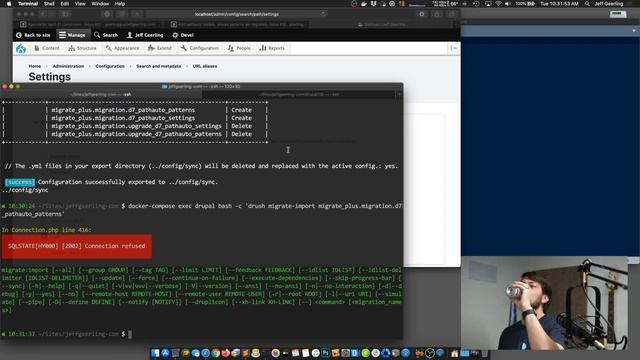Click Home breadcrumb link
The height and width of the screenshot is (360, 640).
(x=35, y=66)
